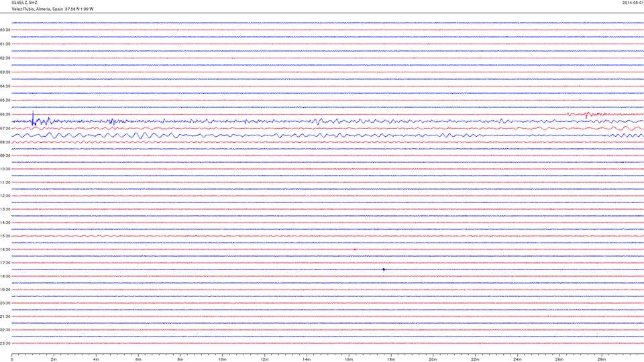Viewport: 644px width, 362px height.
Task: Click the 28m tick label on the axis
Action: click(602, 359)
